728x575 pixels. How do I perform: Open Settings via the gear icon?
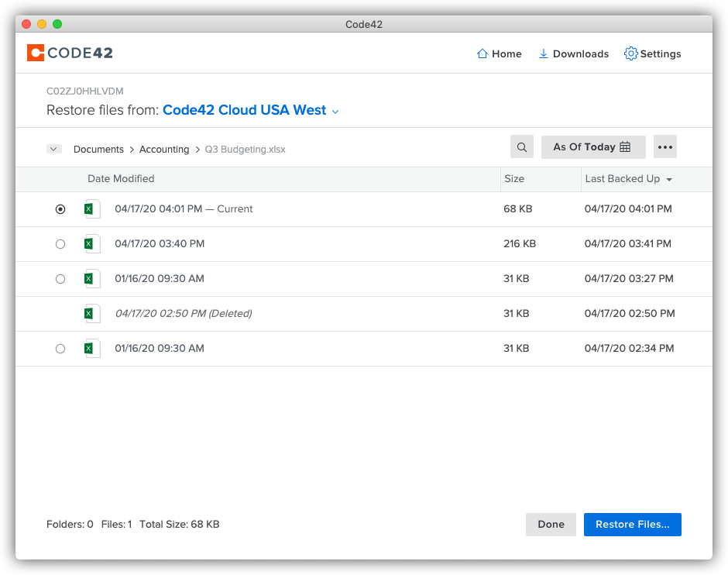point(630,53)
